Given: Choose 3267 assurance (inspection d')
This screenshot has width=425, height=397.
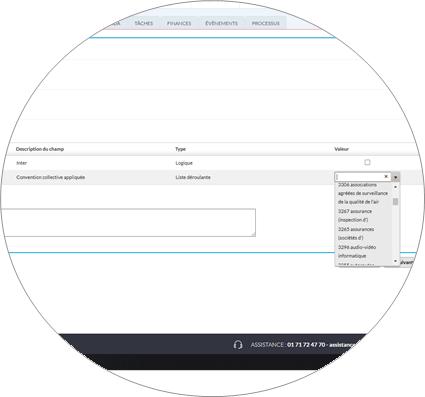Looking at the screenshot, I should point(363,215).
